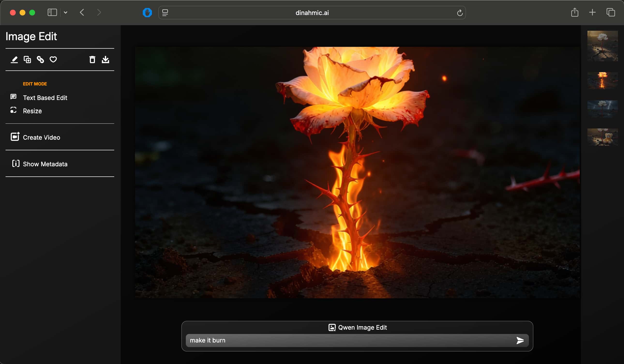Reload the dinahmic.ai page
This screenshot has width=624, height=364.
coord(459,13)
